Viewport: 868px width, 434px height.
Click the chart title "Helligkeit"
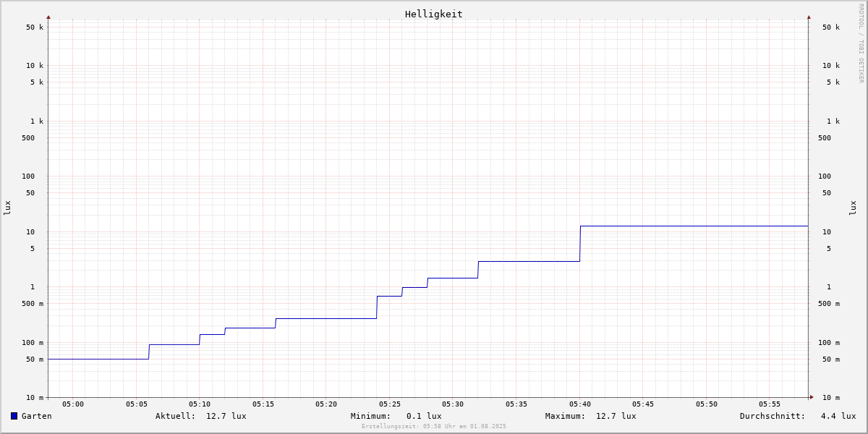434,14
